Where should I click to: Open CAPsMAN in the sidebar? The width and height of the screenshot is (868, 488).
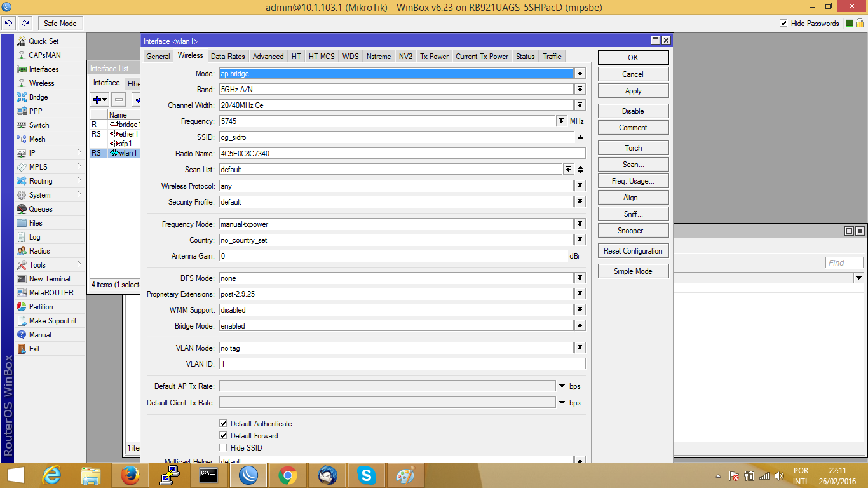tap(44, 55)
